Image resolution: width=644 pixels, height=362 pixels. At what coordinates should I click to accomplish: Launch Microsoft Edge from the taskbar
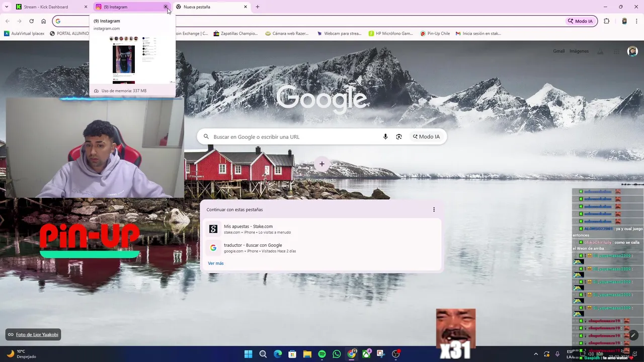278,354
